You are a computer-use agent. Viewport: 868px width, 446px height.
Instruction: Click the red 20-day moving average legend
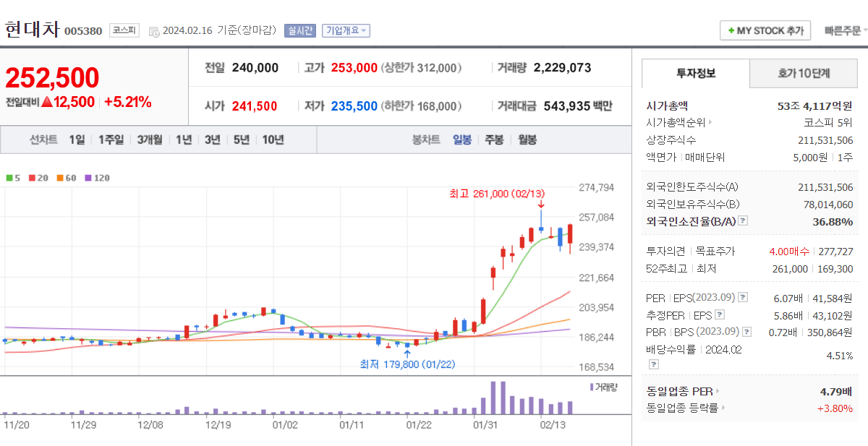coord(38,177)
